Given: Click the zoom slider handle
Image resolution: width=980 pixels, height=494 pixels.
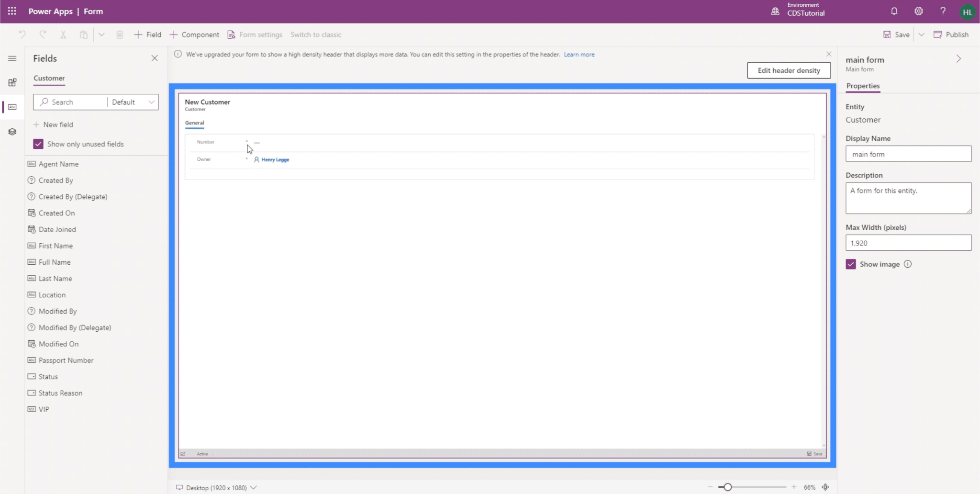Looking at the screenshot, I should pyautogui.click(x=727, y=487).
